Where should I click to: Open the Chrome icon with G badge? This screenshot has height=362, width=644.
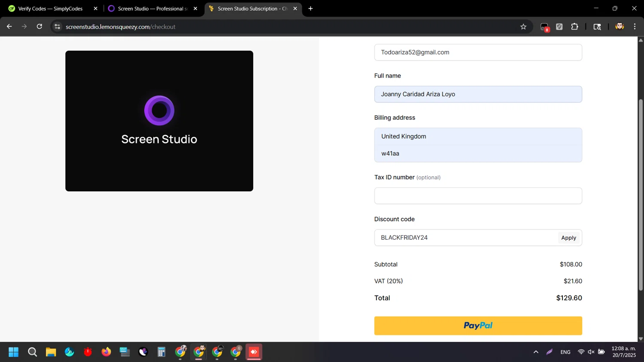tap(236, 352)
